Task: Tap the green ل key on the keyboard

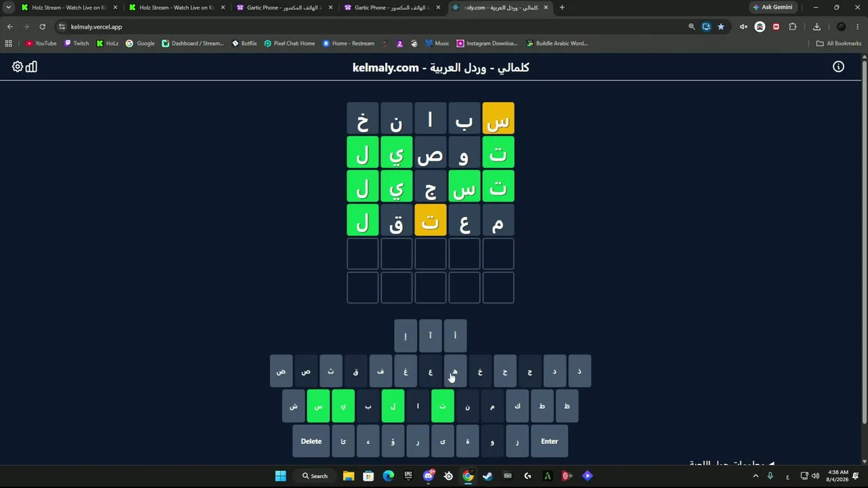Action: pyautogui.click(x=393, y=407)
